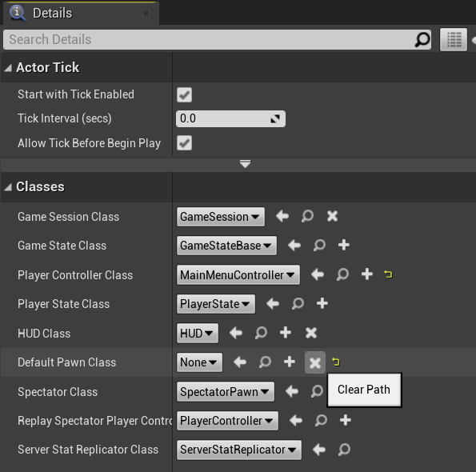Use selected asset arrow for Server Stat Replicator

click(319, 450)
